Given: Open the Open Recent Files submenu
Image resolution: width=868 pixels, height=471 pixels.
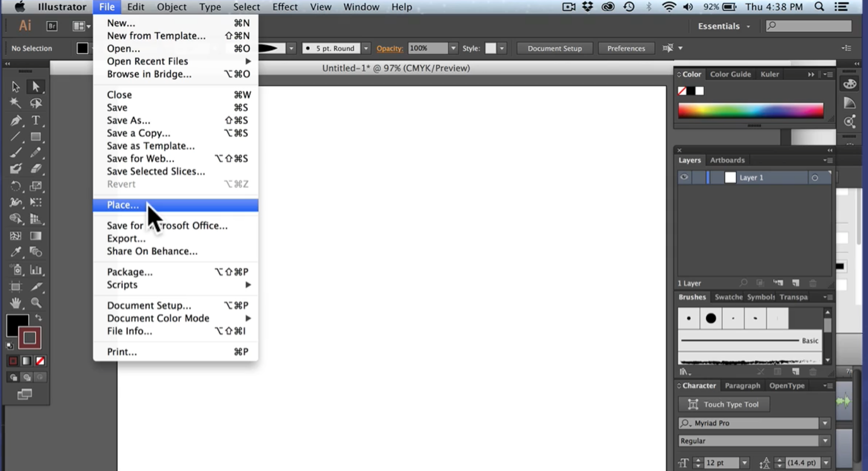Looking at the screenshot, I should click(x=175, y=61).
